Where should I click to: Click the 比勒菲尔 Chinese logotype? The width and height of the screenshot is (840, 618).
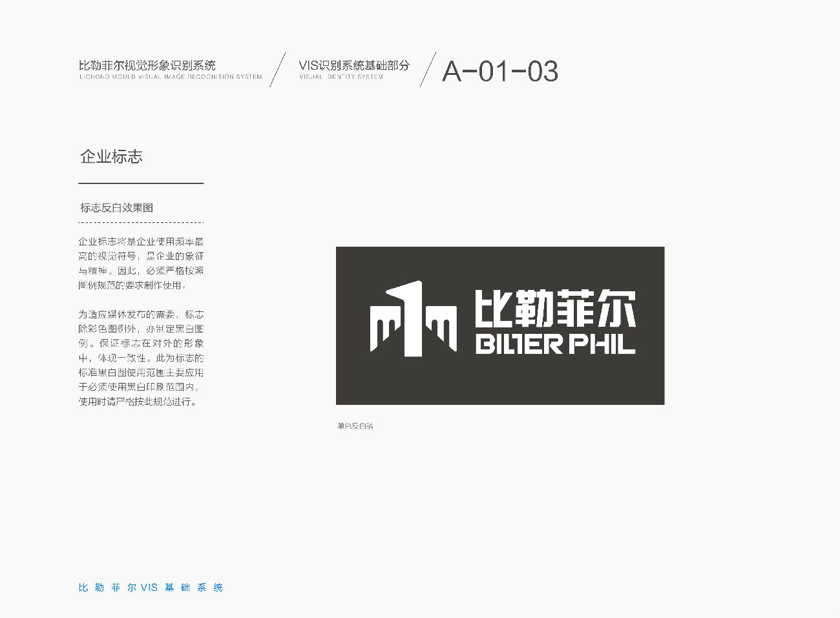[x=555, y=308]
